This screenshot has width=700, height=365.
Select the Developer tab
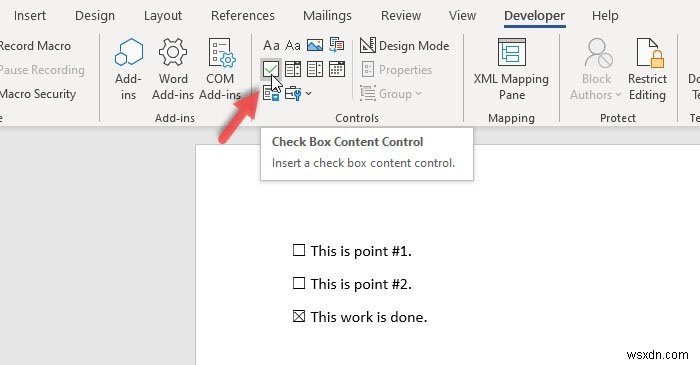tap(534, 16)
